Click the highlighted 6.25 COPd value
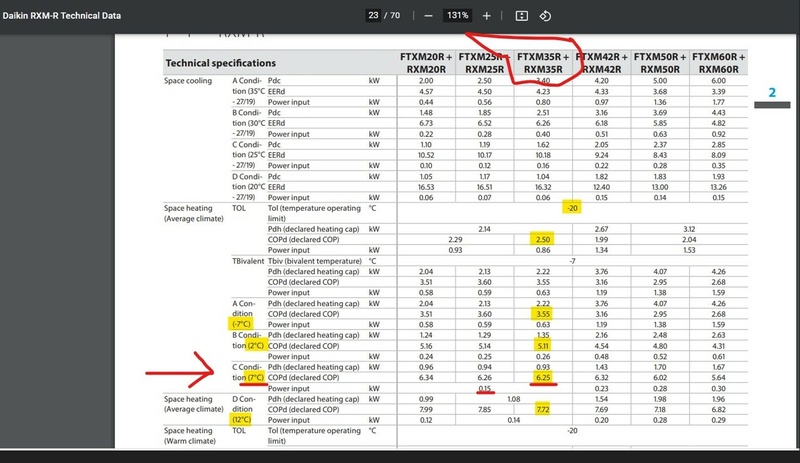Image resolution: width=800 pixels, height=463 pixels. (x=543, y=377)
